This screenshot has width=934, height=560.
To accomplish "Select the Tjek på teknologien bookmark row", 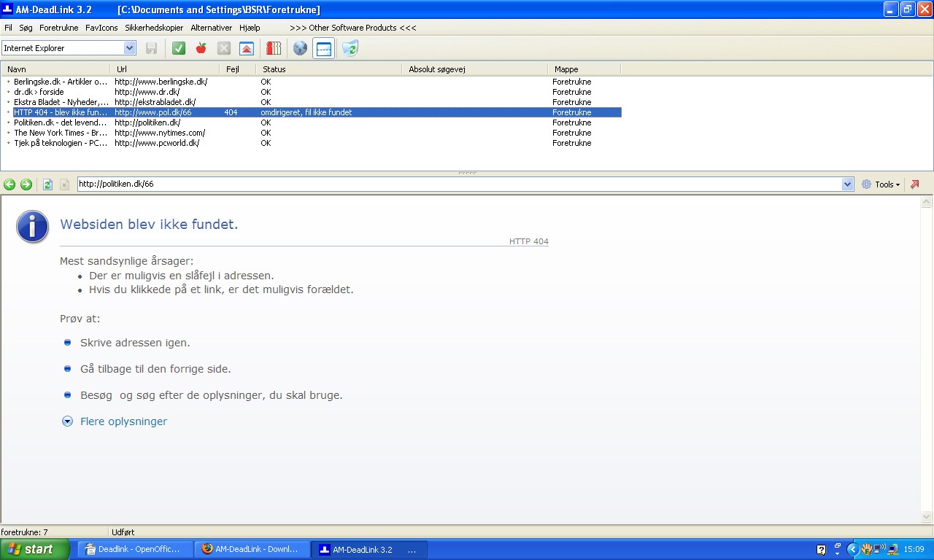I will pyautogui.click(x=311, y=143).
